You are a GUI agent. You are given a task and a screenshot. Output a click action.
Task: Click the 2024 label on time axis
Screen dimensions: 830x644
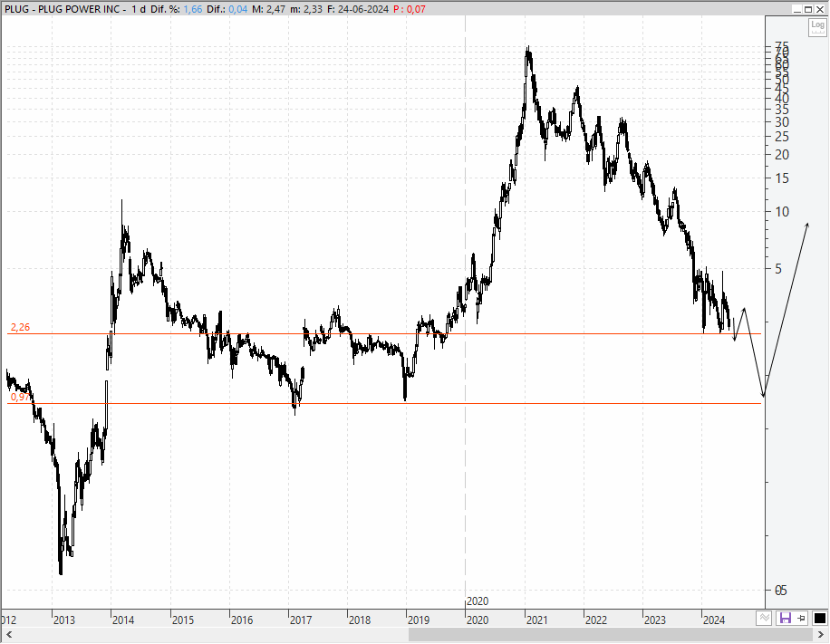pyautogui.click(x=713, y=620)
